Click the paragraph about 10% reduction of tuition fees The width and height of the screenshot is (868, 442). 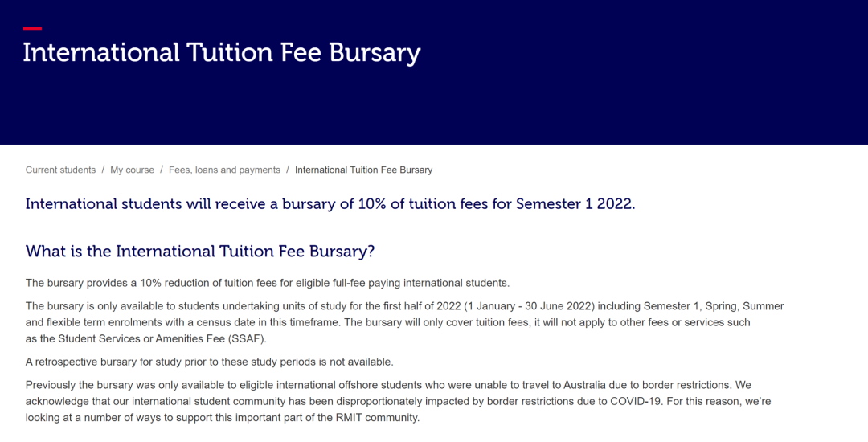pos(268,283)
